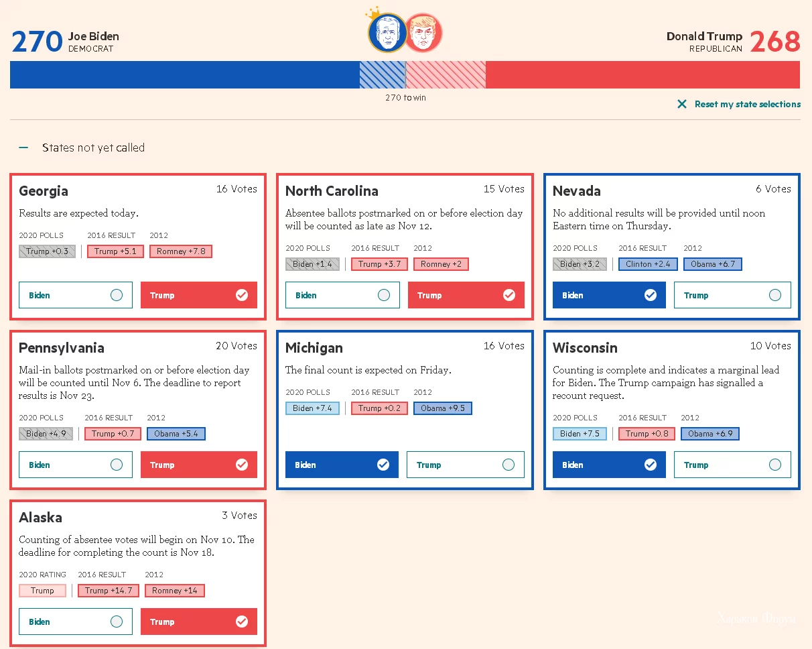Select Trump for Michigan
Image resolution: width=812 pixels, height=649 pixels.
(465, 465)
